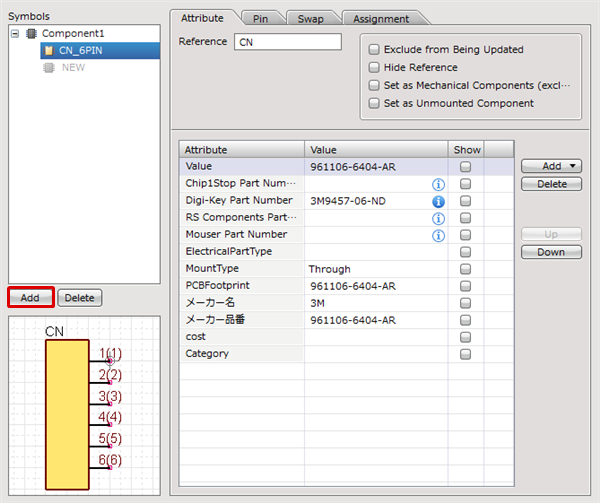The image size is (600, 503).
Task: Click the filled info icon beside 3M9457-06-ND
Action: click(x=437, y=201)
